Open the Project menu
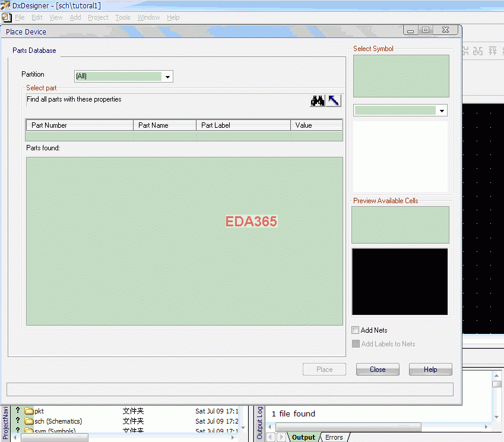The image size is (504, 442). click(x=98, y=17)
